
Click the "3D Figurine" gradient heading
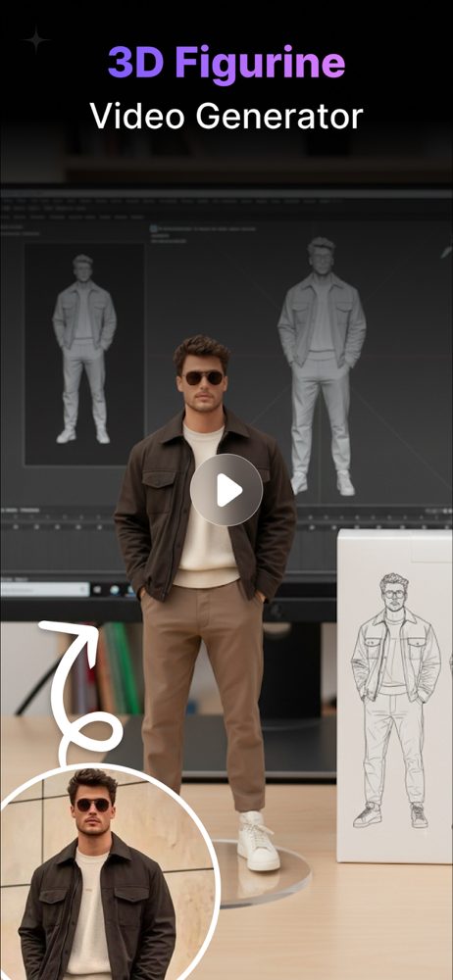[x=226, y=63]
